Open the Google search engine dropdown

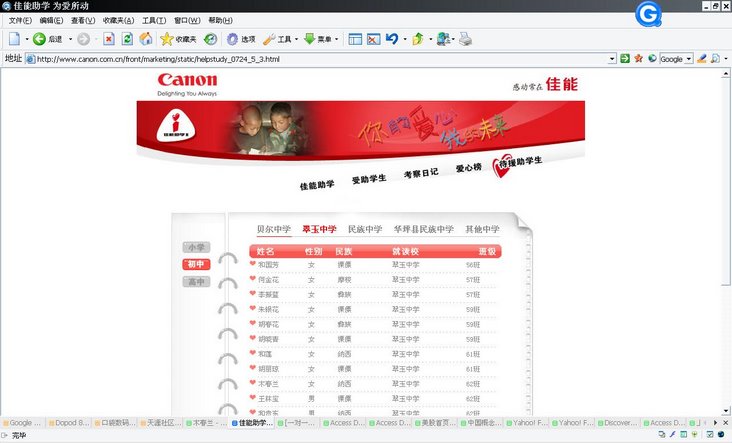click(689, 59)
